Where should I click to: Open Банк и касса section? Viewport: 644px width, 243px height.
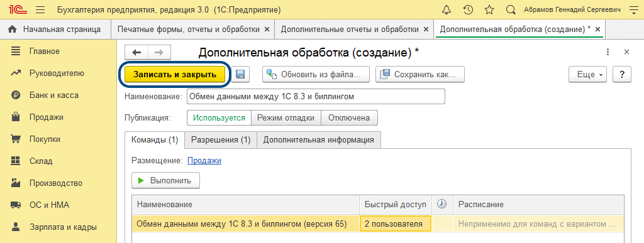pos(54,95)
